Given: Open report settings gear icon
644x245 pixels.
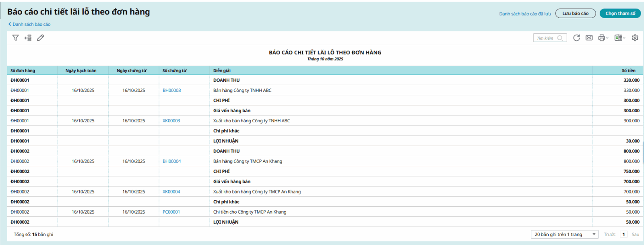Looking at the screenshot, I should click(635, 38).
